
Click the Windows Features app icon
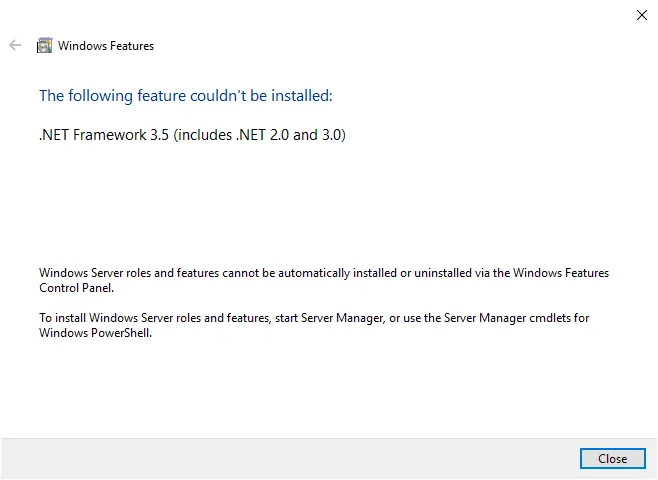(x=44, y=45)
